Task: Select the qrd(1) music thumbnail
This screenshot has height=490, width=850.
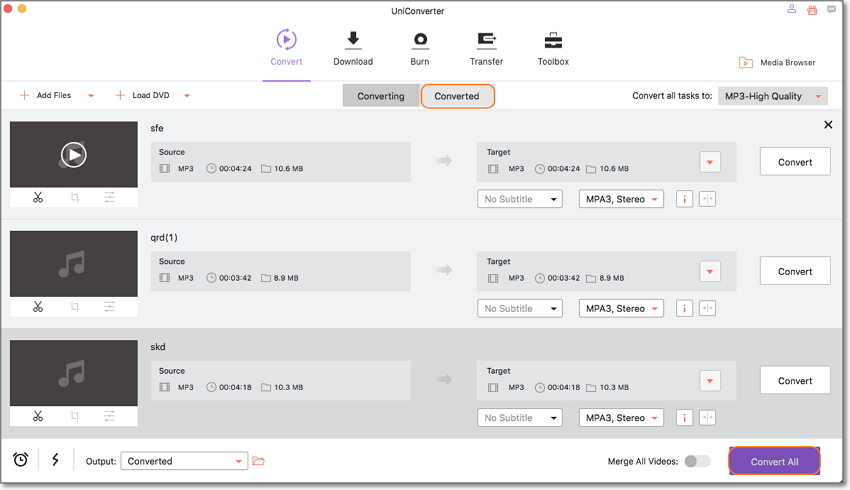Action: (x=74, y=264)
